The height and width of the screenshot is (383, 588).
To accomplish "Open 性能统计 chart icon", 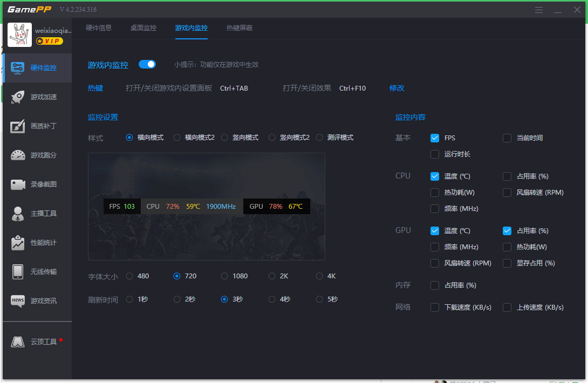I will point(18,243).
